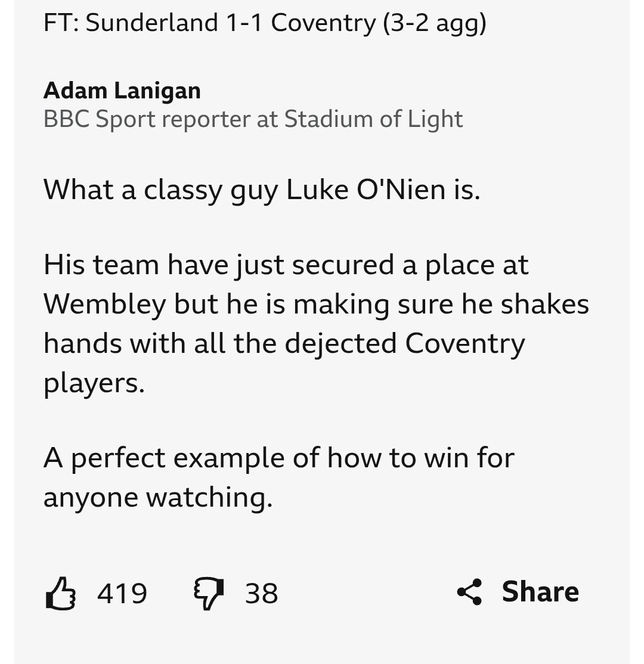The image size is (644, 664).
Task: Click the BBC Sport reporter subtitle
Action: 253,119
